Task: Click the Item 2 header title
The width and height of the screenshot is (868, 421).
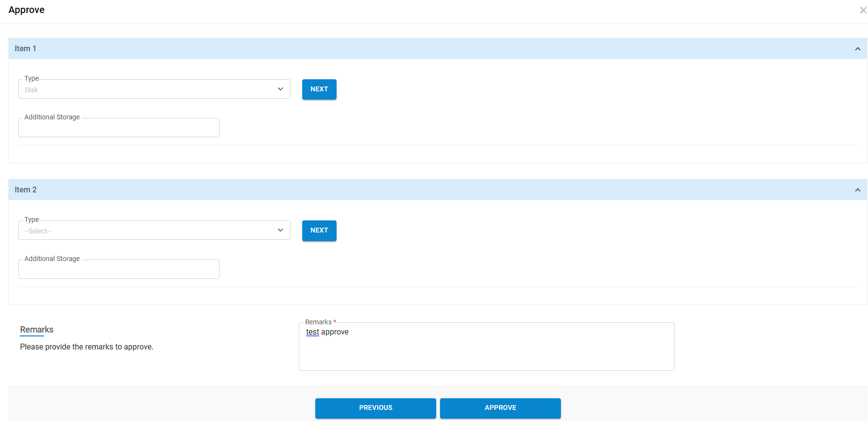Action: [x=26, y=189]
